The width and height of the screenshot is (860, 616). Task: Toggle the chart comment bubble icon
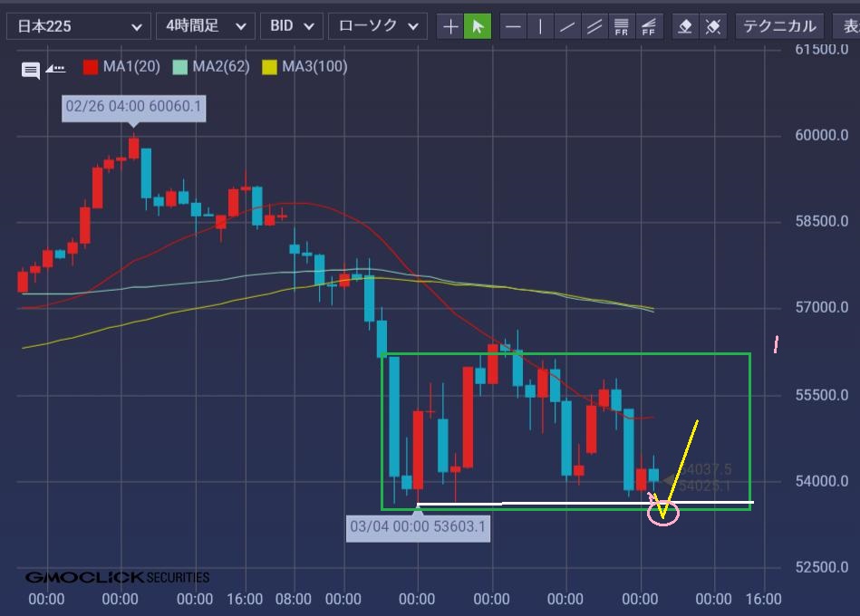pos(30,69)
